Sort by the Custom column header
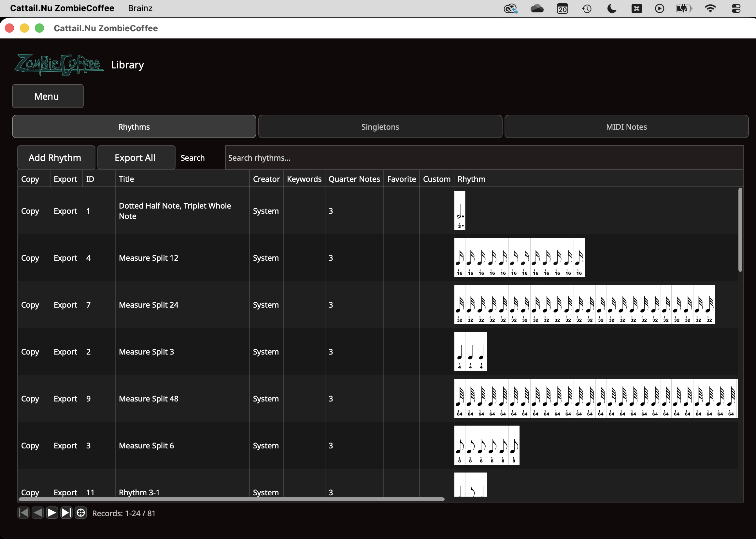Image resolution: width=756 pixels, height=539 pixels. point(436,179)
